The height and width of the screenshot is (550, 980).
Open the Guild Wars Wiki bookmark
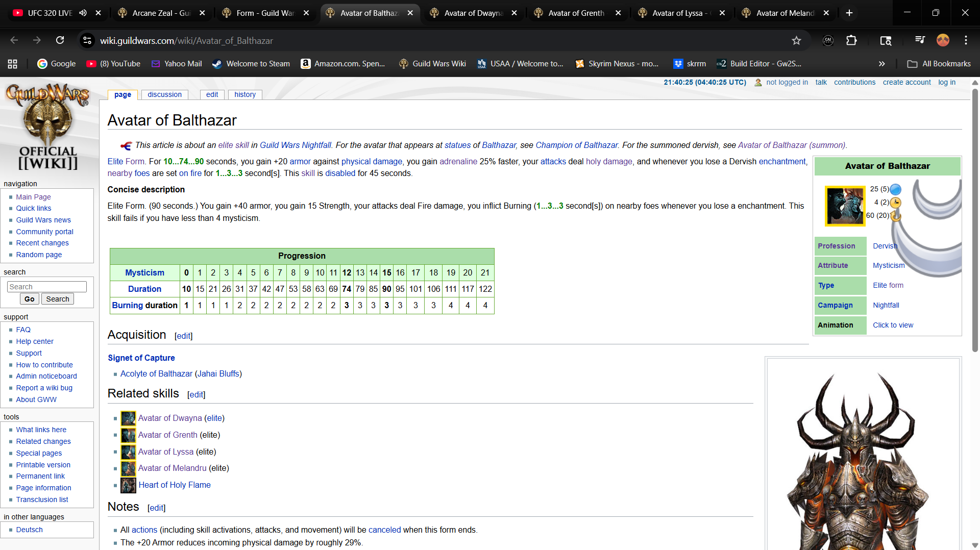(x=432, y=64)
